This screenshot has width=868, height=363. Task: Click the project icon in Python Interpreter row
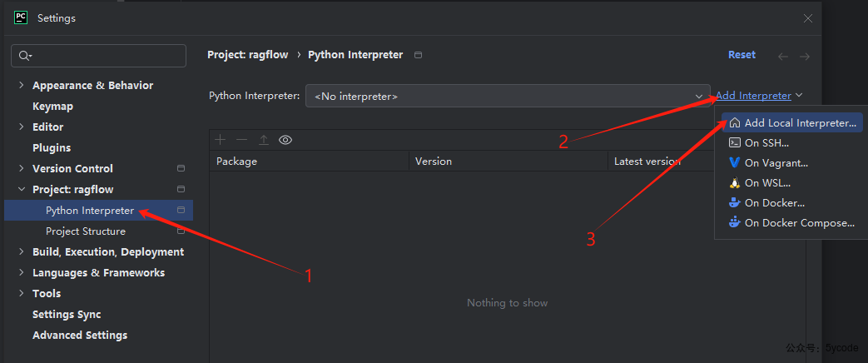181,210
